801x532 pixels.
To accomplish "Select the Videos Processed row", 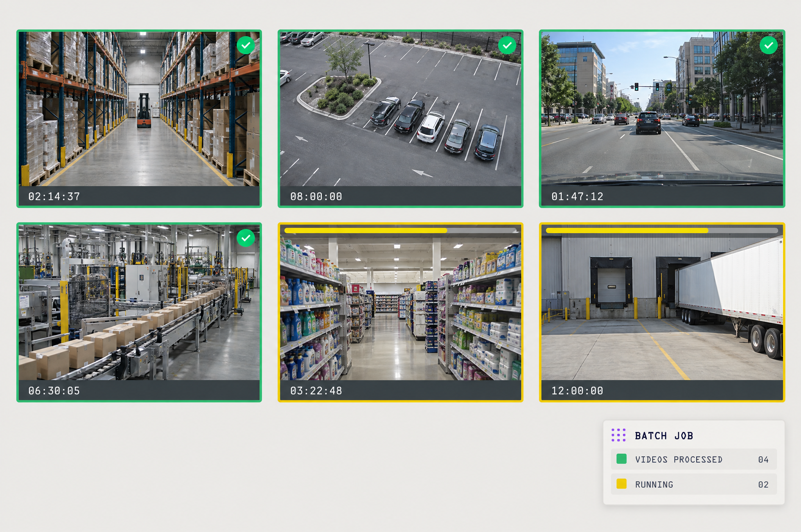I will pyautogui.click(x=694, y=459).
